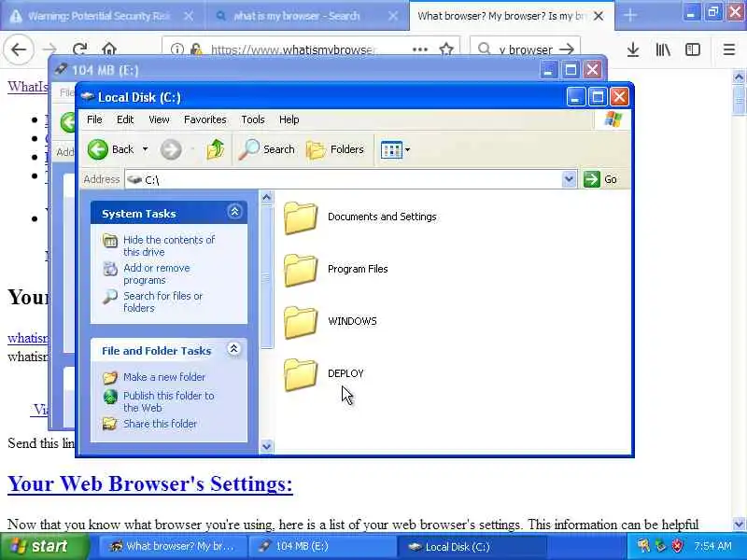Click the Start button
747x560 pixels.
[x=44, y=546]
